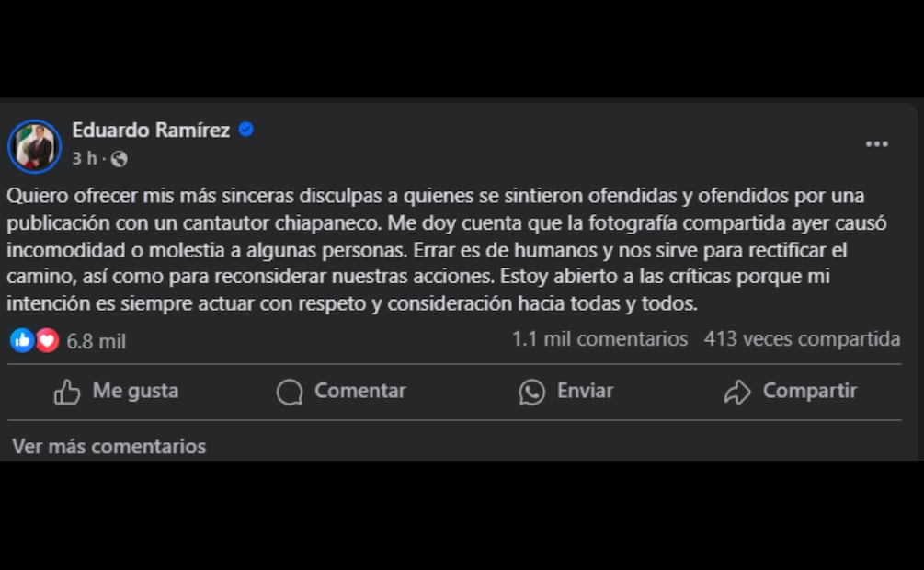This screenshot has width=924, height=570.
Task: Open the Eduardo Ramírez profile name link
Action: coord(151,131)
